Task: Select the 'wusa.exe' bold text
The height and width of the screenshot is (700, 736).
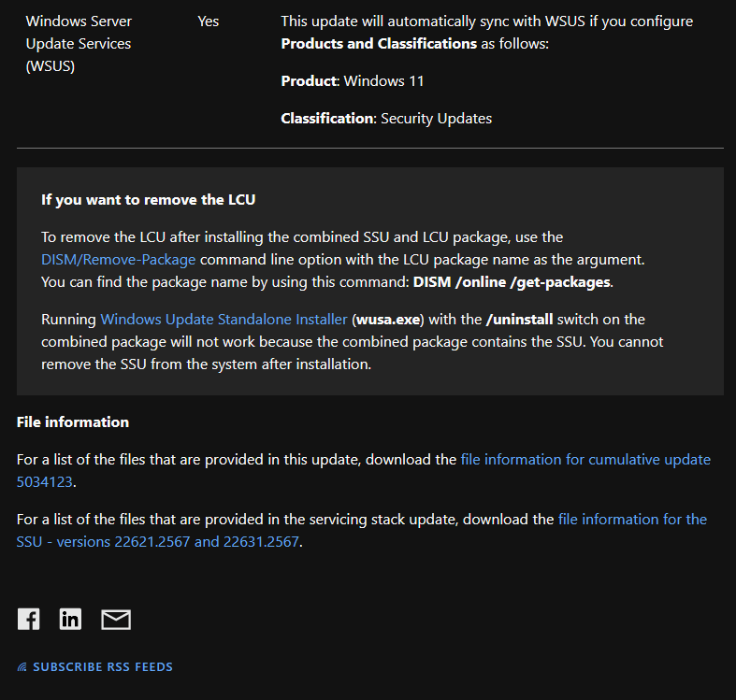Action: tap(388, 319)
